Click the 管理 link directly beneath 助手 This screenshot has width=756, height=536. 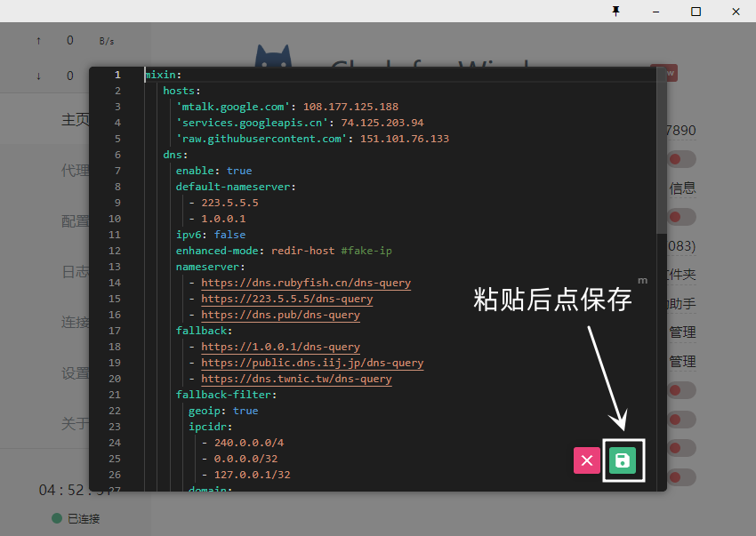click(682, 332)
